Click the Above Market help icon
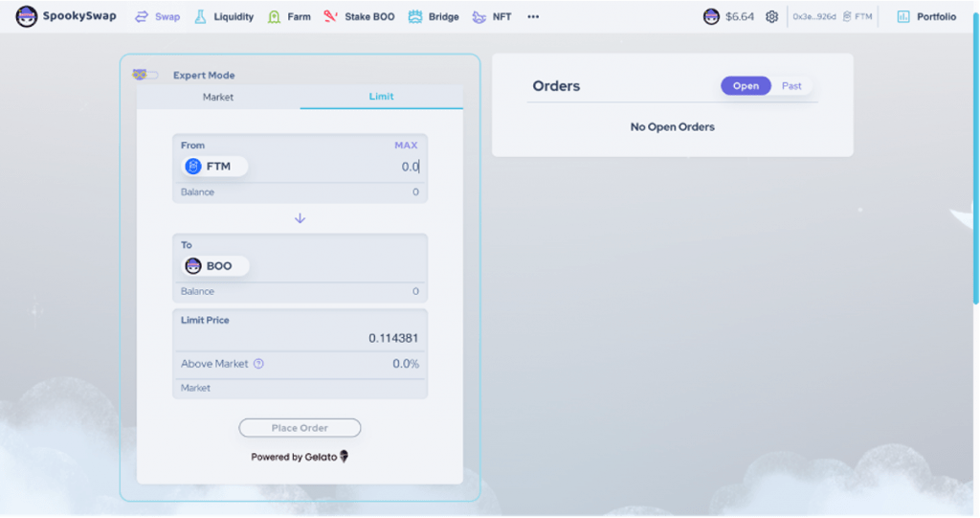980x518 pixels. pyautogui.click(x=258, y=364)
